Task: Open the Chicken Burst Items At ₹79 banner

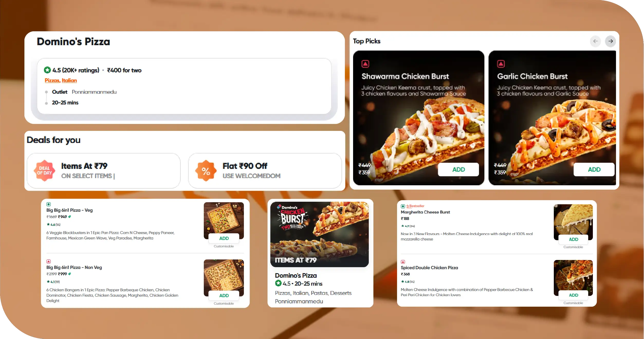Action: point(320,234)
